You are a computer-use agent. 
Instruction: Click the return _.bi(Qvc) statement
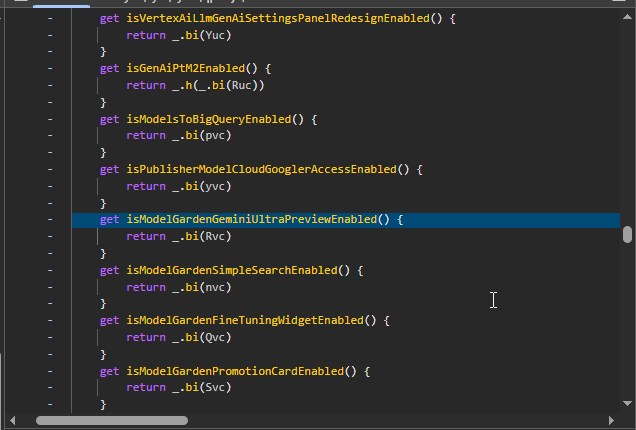pyautogui.click(x=179, y=337)
